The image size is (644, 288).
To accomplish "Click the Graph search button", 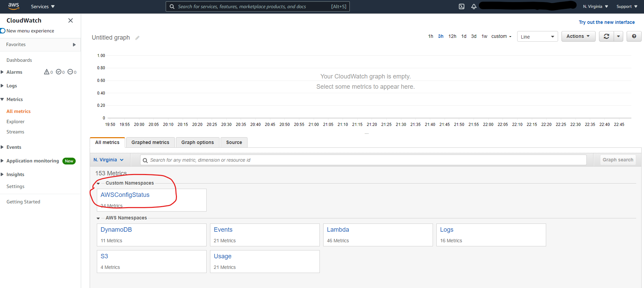I will (x=618, y=160).
